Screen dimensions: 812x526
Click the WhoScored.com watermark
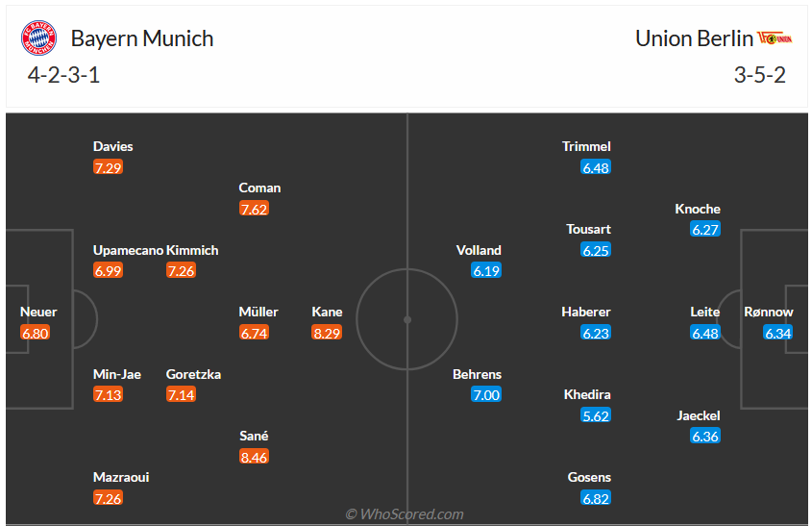click(x=405, y=514)
